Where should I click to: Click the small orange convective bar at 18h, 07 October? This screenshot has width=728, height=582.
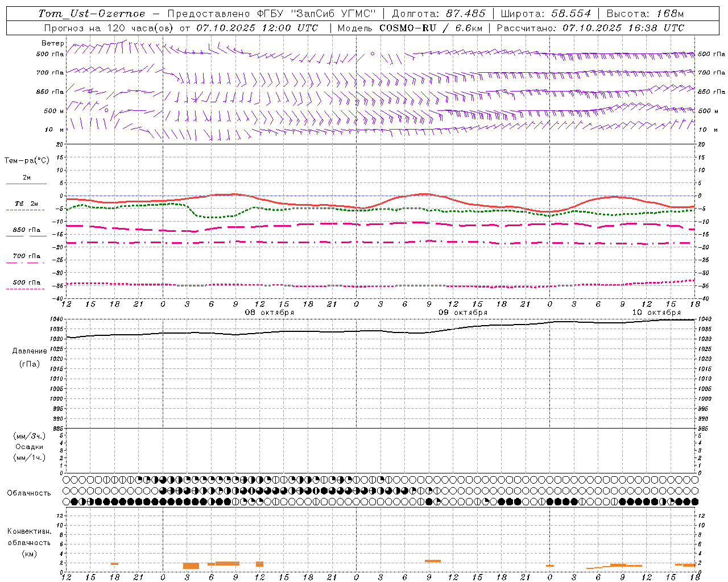[114, 564]
